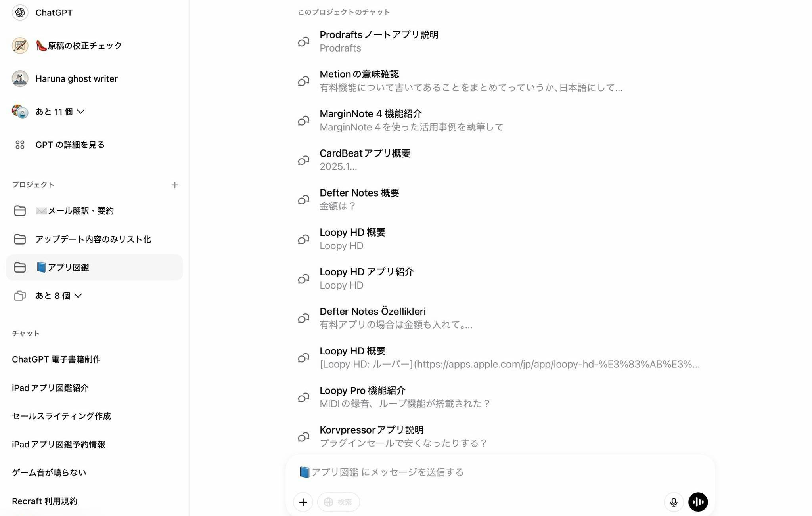This screenshot has width=812, height=516.
Task: Click the GPT の詳細を見る grid icon
Action: 20,145
